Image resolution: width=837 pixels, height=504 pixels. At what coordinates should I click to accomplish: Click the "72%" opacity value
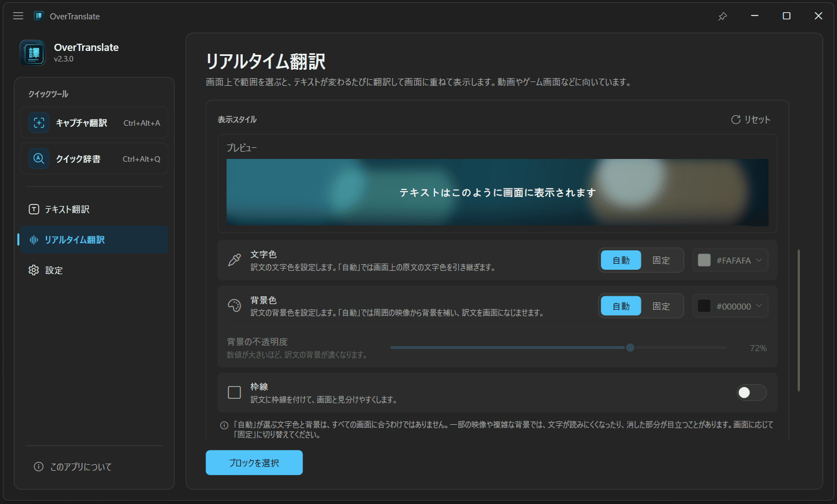pyautogui.click(x=758, y=348)
